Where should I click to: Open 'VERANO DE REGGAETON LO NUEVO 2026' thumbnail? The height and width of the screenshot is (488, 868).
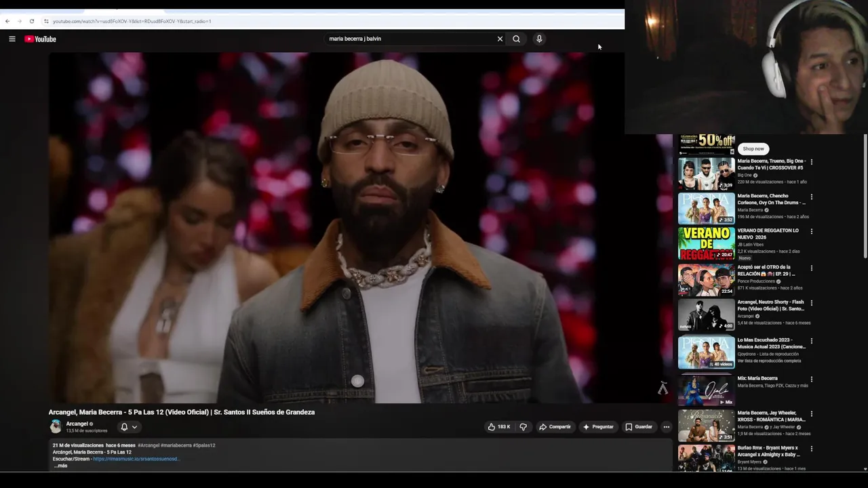tap(706, 243)
